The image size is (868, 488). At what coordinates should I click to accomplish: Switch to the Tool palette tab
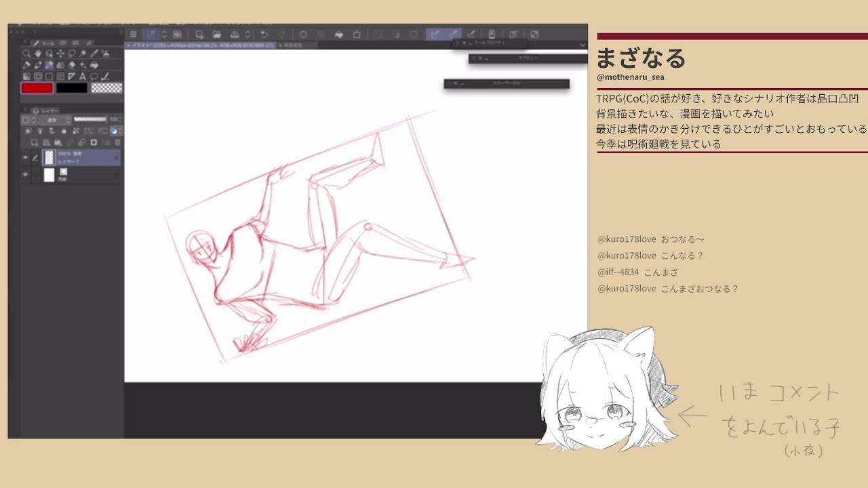tap(43, 43)
